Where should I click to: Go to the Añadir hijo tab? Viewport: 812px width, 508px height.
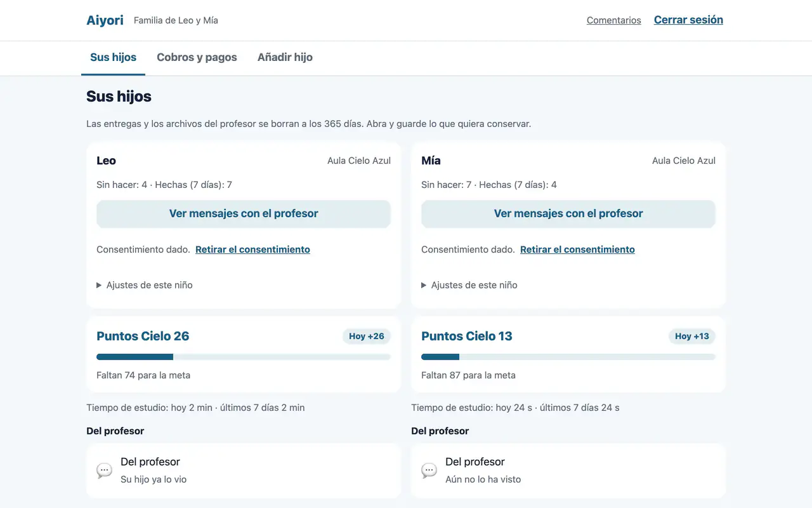coord(285,57)
